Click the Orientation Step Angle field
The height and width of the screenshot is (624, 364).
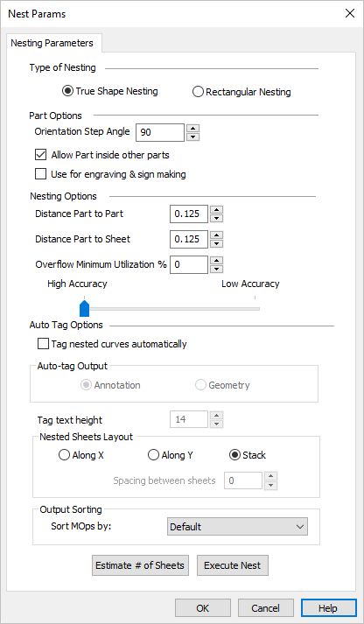(x=160, y=132)
